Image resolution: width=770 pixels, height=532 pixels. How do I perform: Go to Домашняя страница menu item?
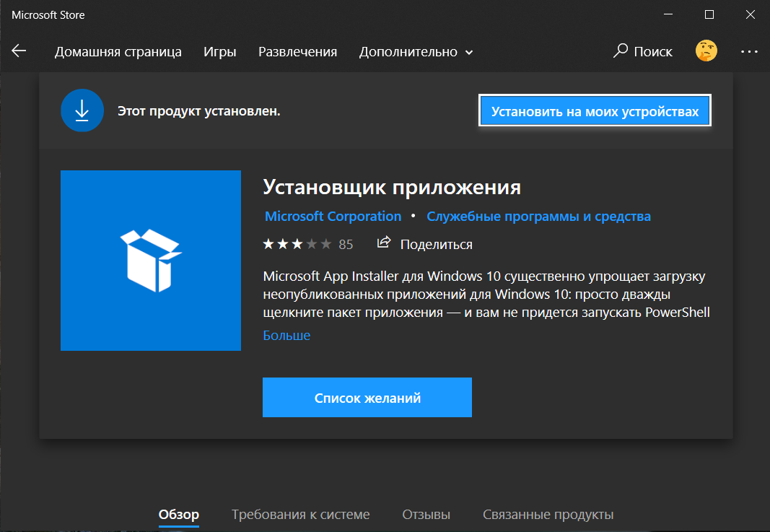pyautogui.click(x=118, y=51)
